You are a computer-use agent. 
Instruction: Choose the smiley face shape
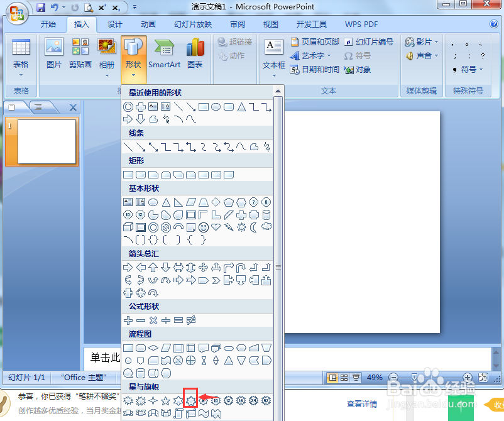pos(204,227)
